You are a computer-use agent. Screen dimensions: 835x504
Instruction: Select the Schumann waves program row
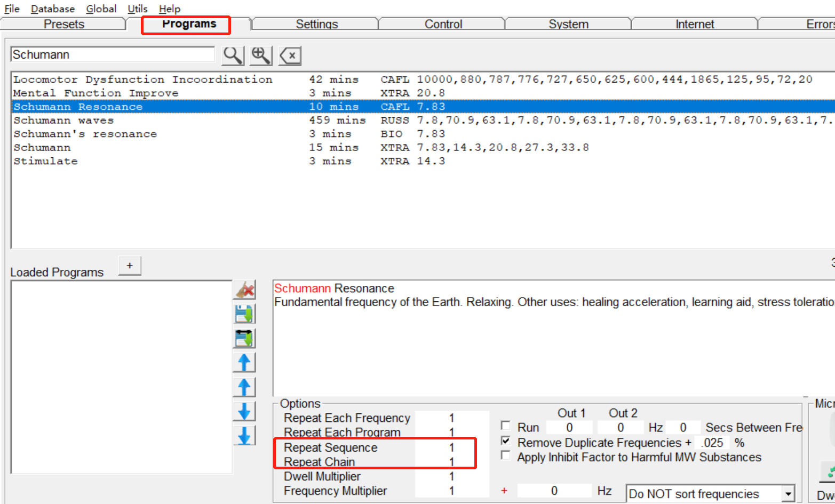coord(64,121)
